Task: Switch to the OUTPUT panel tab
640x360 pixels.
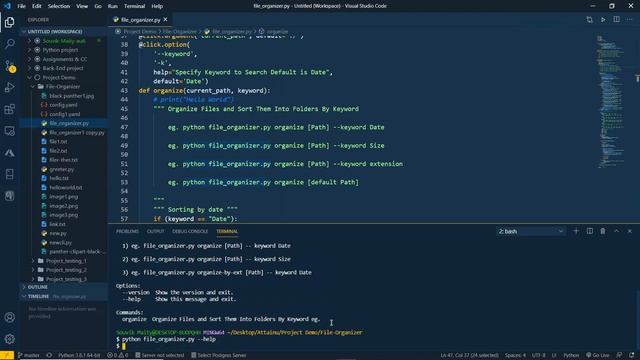Action: [x=155, y=231]
